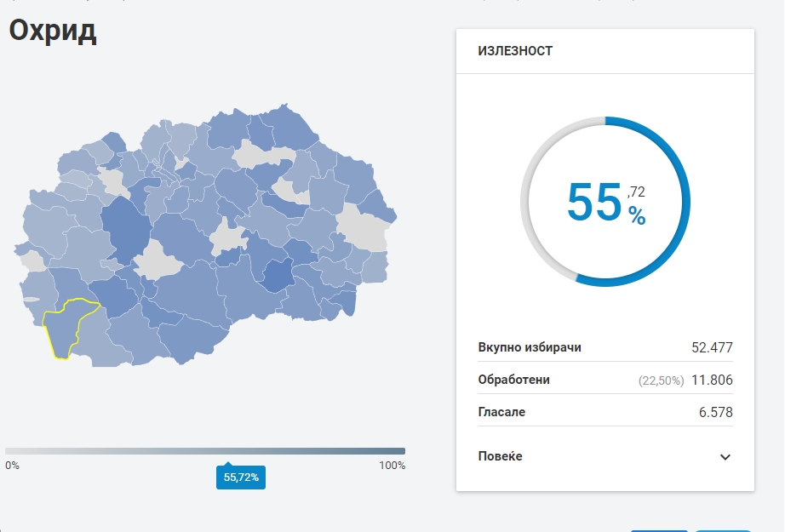Open the Повеќе details label
This screenshot has width=785, height=532.
coord(500,456)
